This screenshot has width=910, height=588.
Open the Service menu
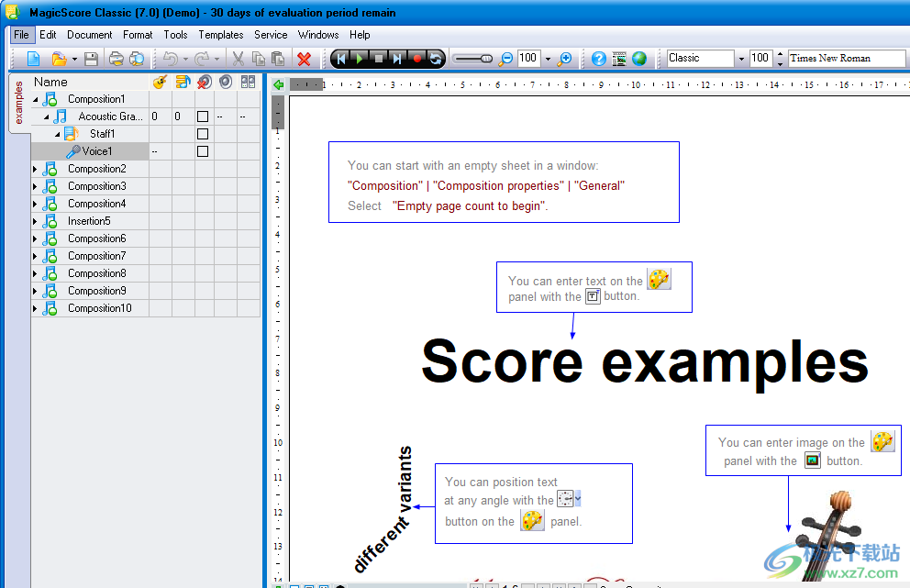(271, 35)
